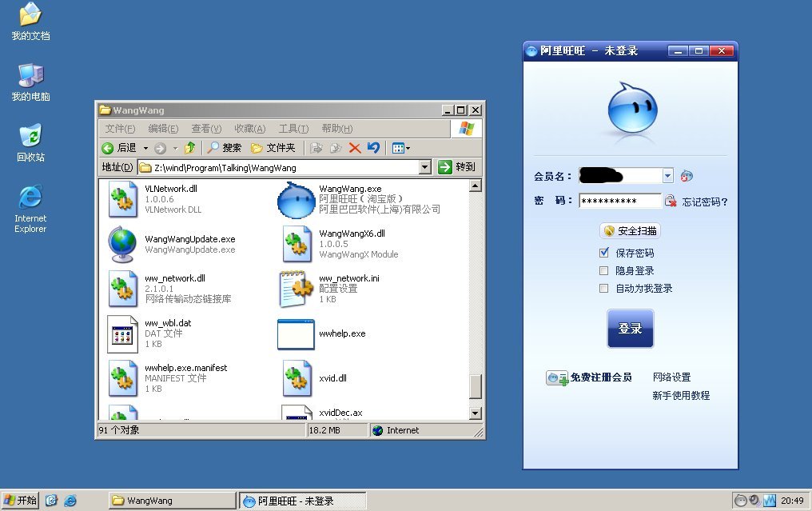Open the 我的文档 desktop icon
Image resolution: width=812 pixels, height=511 pixels.
(x=30, y=22)
